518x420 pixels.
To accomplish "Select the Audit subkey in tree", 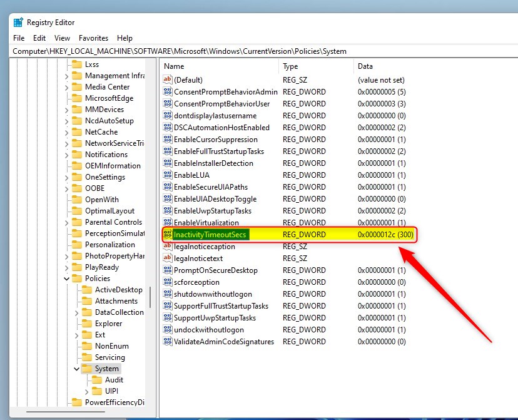I will (x=114, y=380).
